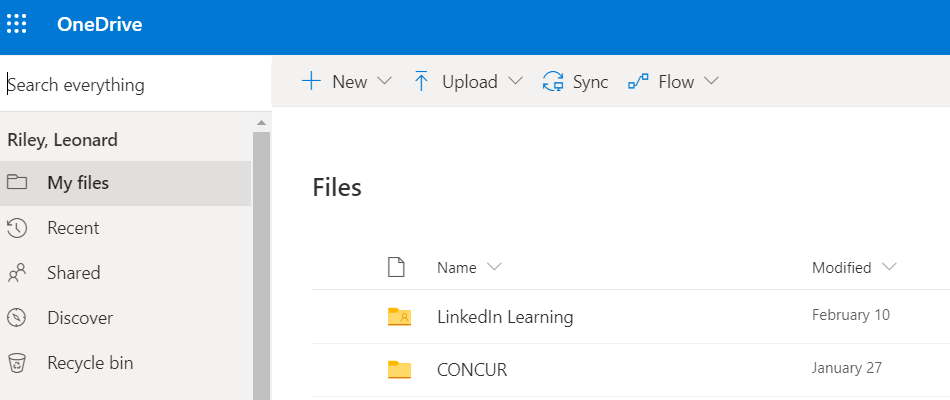Click the file type column header icon
This screenshot has height=400, width=950.
coord(396,267)
